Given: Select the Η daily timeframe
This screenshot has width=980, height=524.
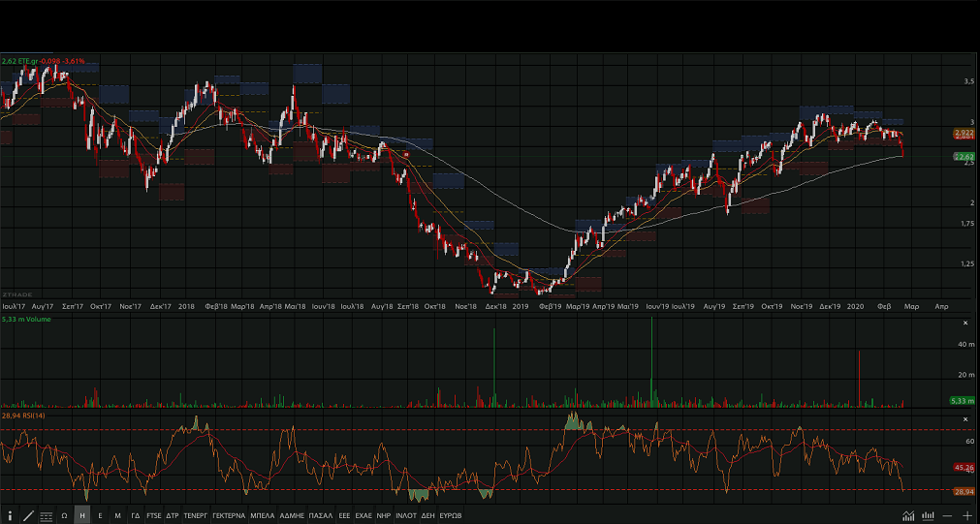Looking at the screenshot, I should [82, 516].
